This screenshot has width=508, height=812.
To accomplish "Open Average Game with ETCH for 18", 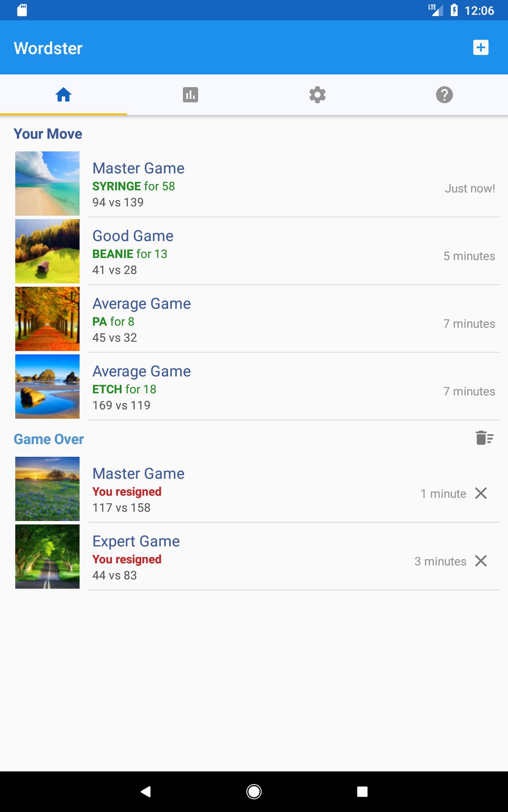I will pos(254,387).
